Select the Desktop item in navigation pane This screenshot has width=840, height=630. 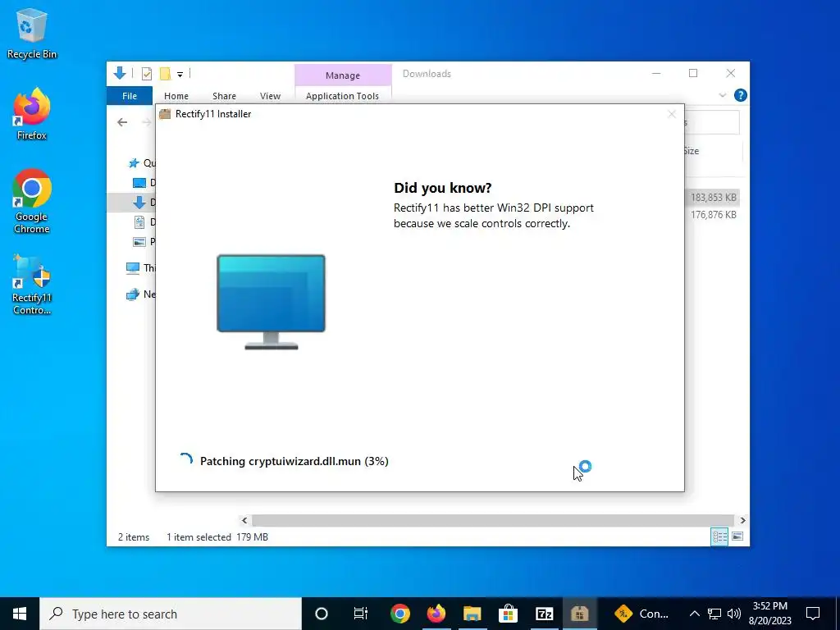tap(143, 183)
